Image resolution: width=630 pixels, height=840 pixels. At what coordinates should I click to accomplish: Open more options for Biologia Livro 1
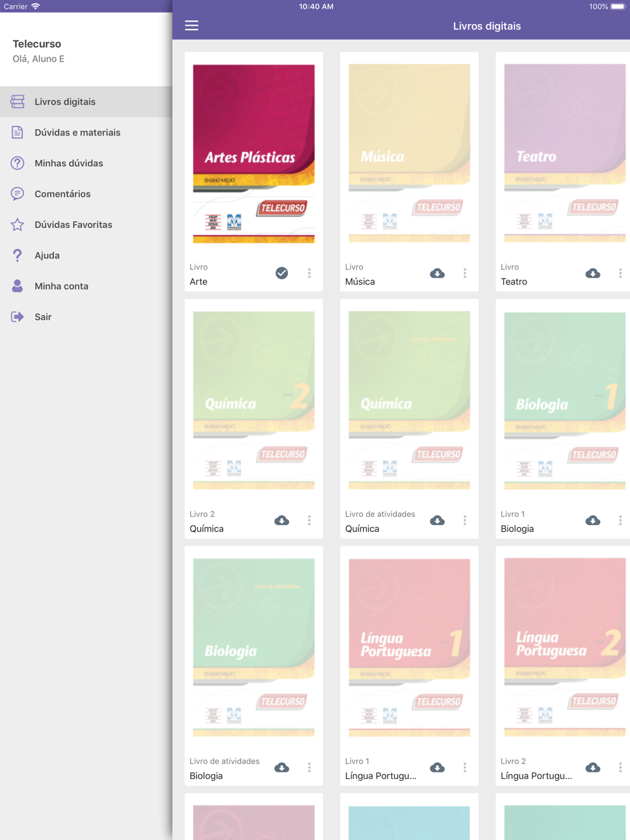click(621, 520)
